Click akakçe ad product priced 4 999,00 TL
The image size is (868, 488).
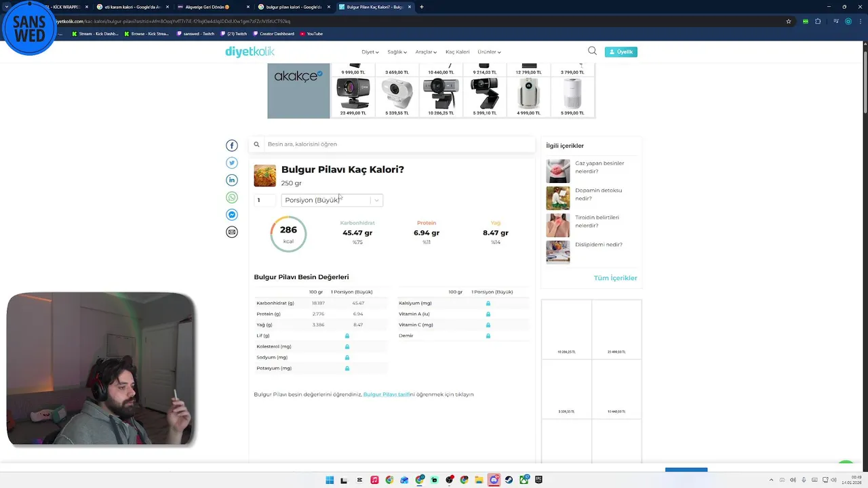pyautogui.click(x=529, y=97)
